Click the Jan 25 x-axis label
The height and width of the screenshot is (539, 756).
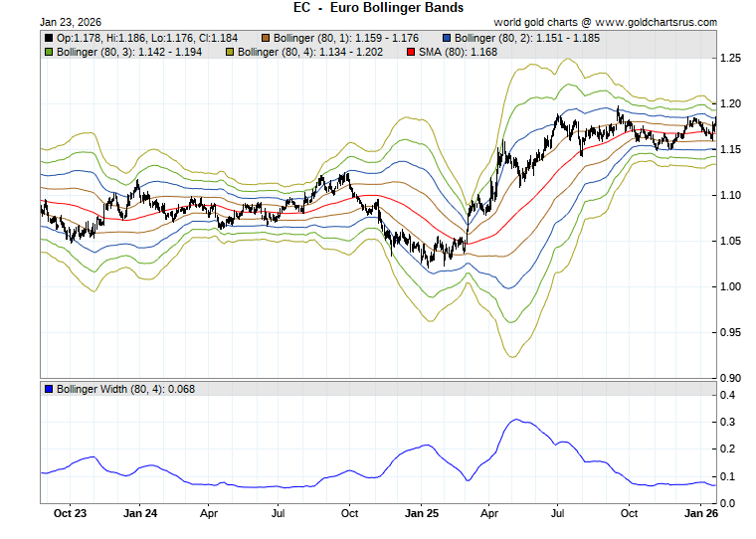(x=420, y=514)
